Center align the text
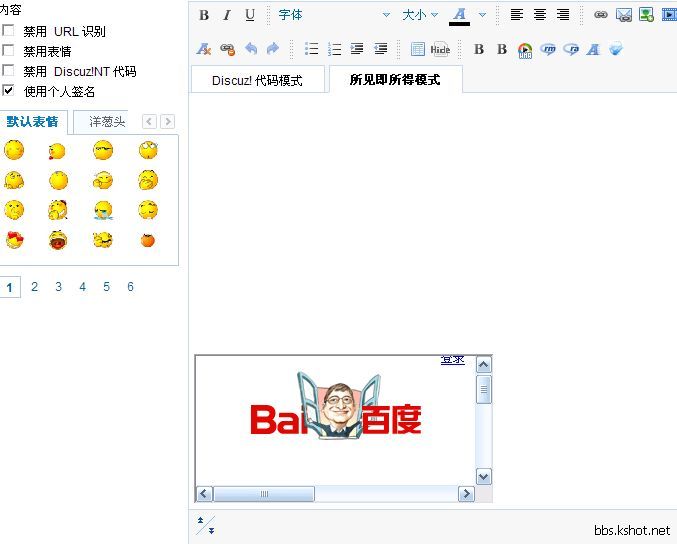Image resolution: width=677 pixels, height=544 pixels. 540,15
